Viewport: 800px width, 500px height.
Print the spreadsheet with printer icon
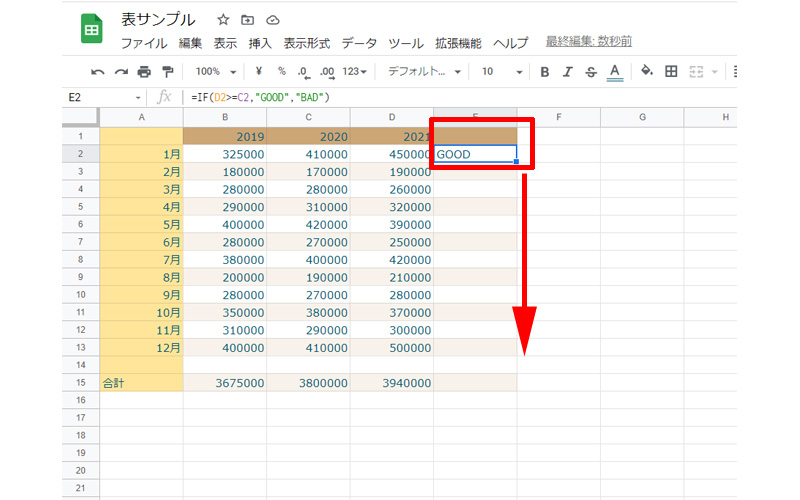[144, 72]
